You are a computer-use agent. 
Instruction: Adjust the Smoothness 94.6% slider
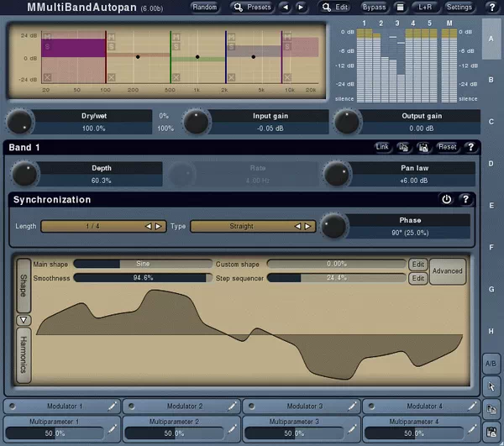pyautogui.click(x=143, y=278)
